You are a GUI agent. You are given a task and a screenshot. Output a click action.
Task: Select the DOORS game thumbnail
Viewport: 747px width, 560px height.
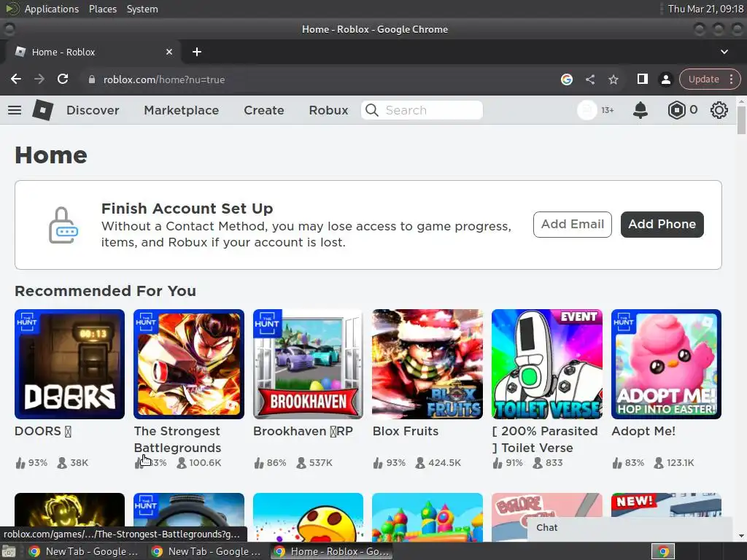pos(69,365)
